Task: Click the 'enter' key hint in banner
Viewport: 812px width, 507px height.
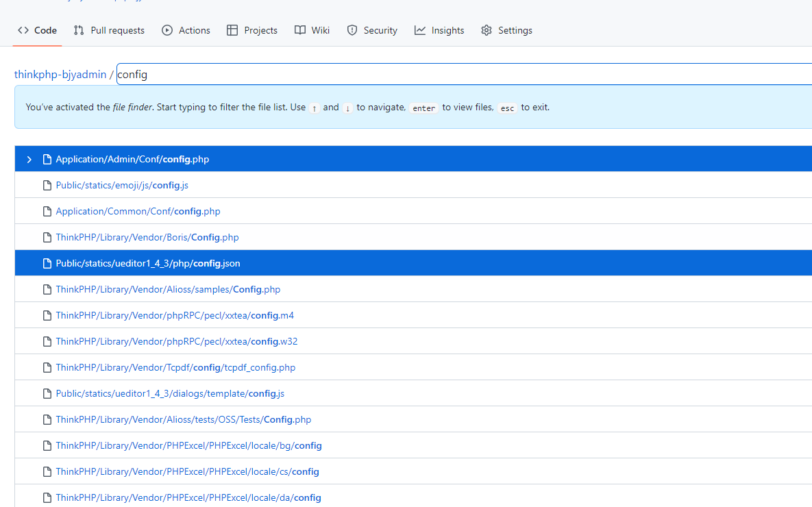Action: point(423,108)
